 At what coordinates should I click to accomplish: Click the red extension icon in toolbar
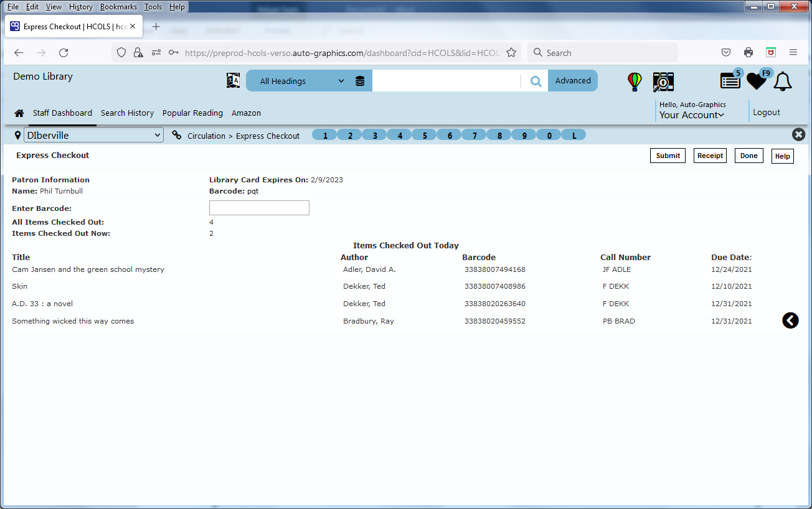771,53
